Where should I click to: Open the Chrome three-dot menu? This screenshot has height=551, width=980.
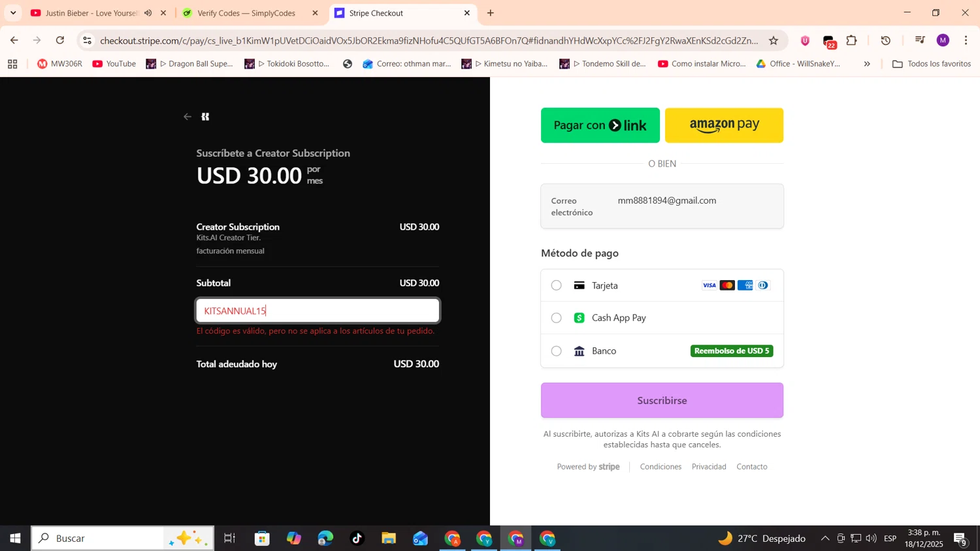[966, 40]
